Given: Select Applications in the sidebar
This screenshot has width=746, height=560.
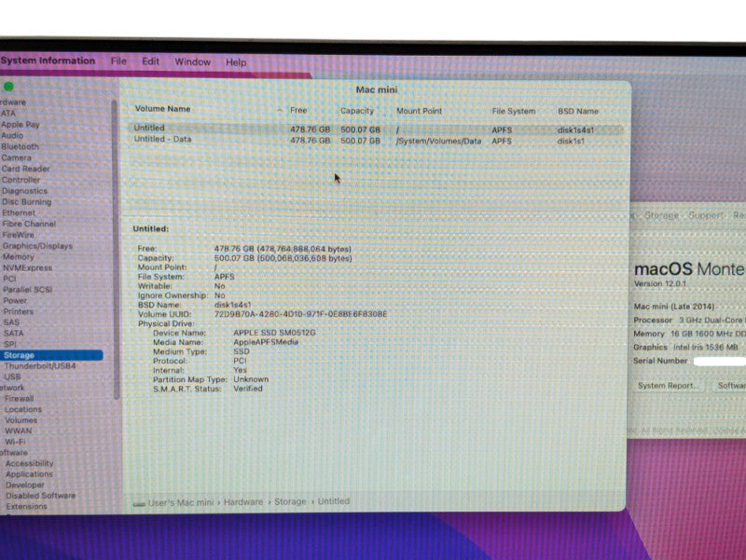Looking at the screenshot, I should [29, 474].
